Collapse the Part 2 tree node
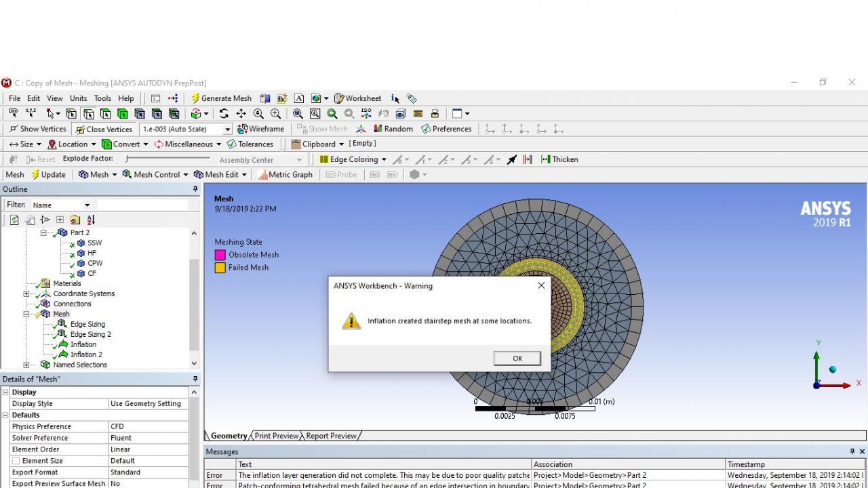The width and height of the screenshot is (868, 488). (x=43, y=232)
